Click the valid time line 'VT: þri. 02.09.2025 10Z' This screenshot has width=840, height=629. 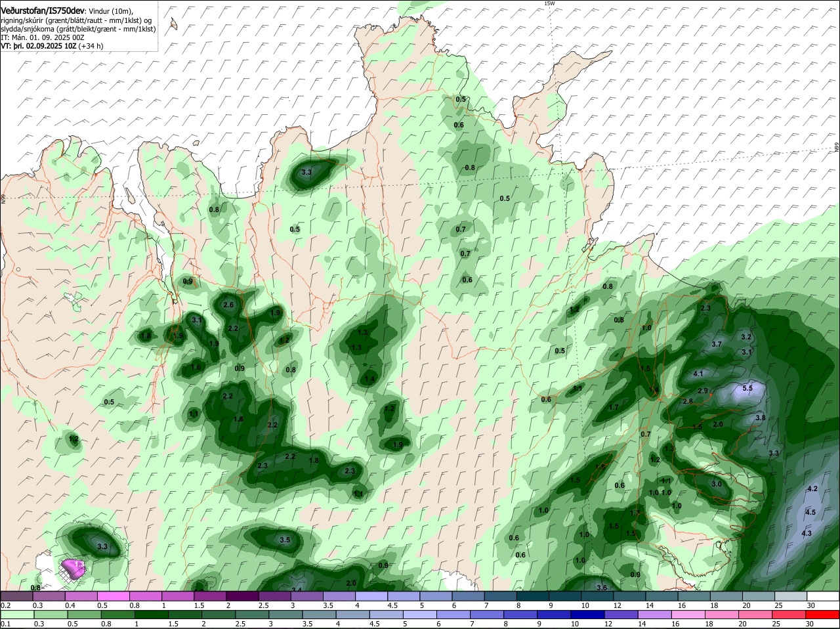tap(39, 46)
